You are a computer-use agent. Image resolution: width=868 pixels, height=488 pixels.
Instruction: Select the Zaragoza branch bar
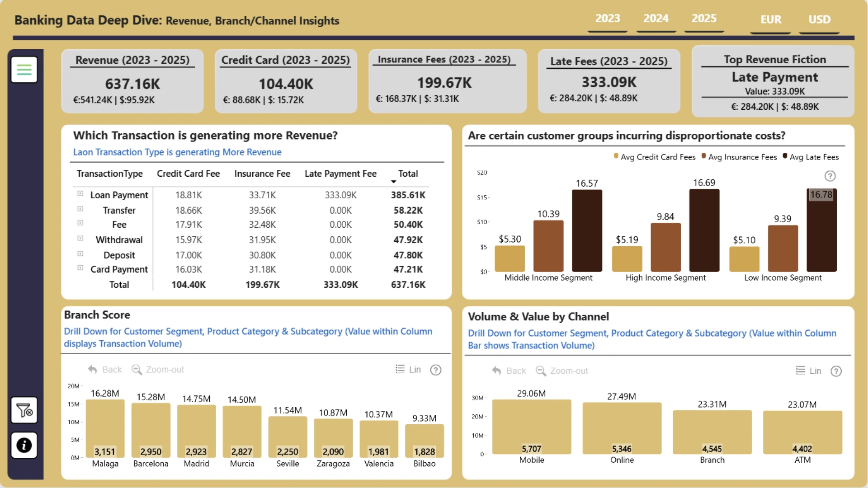click(333, 438)
